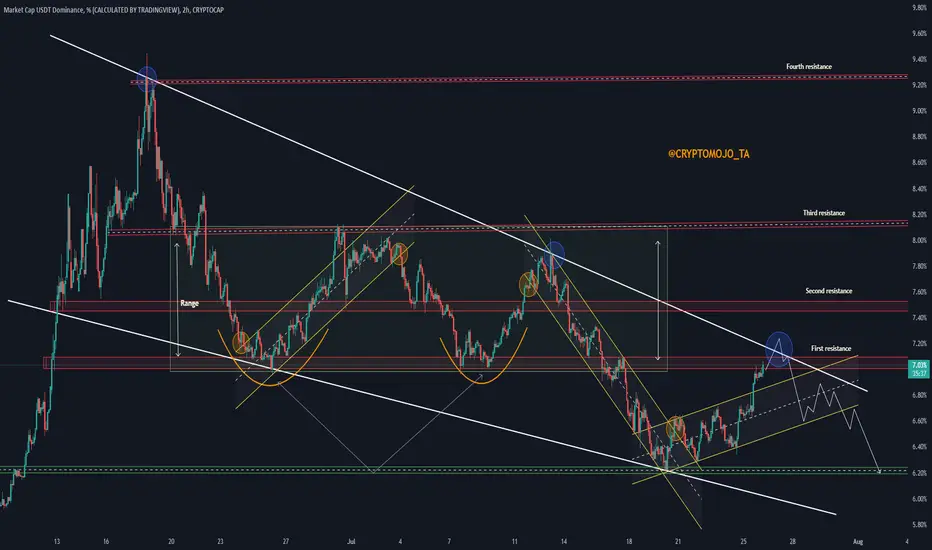Click the '23' date on time axis
932x550 pixels.
pyautogui.click(x=221, y=542)
